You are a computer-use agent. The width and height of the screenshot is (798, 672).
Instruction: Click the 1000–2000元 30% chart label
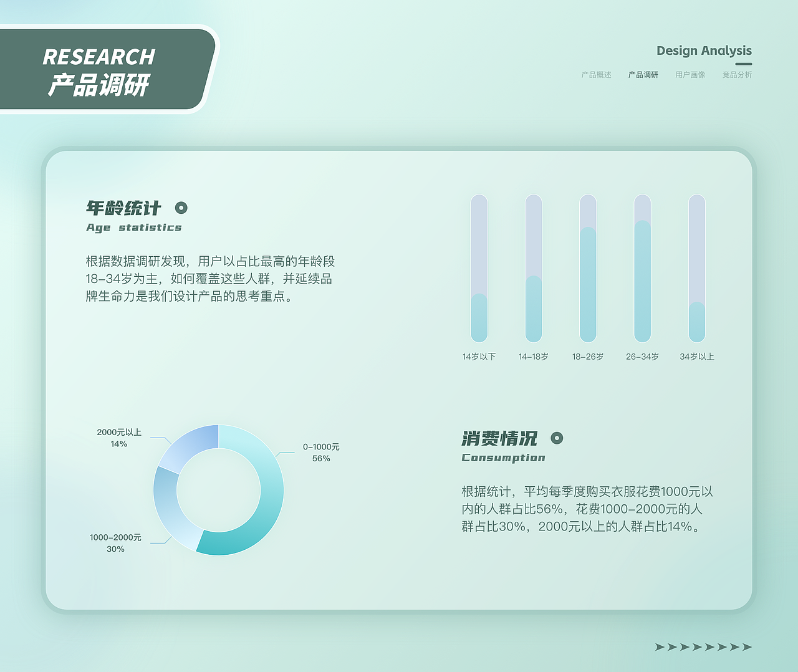click(115, 543)
